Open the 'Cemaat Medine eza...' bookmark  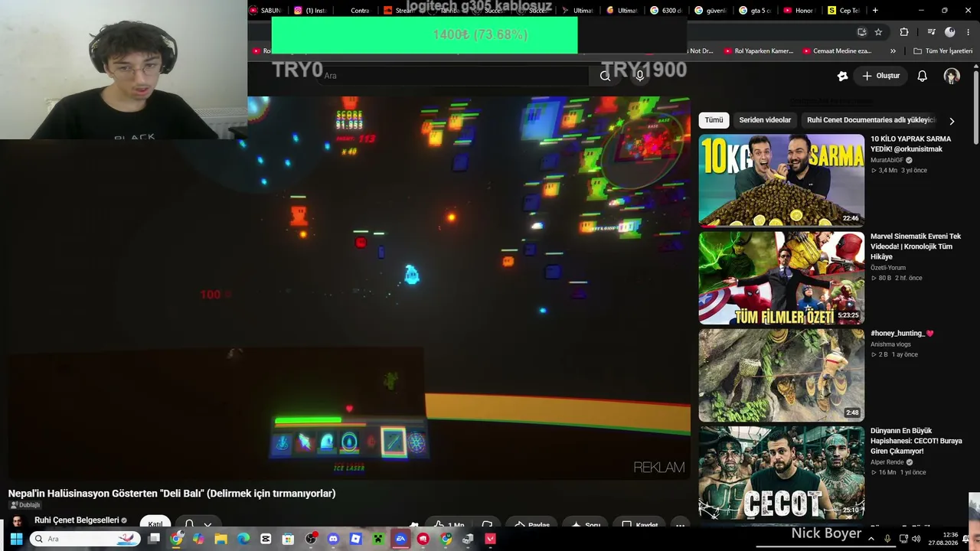pyautogui.click(x=838, y=51)
